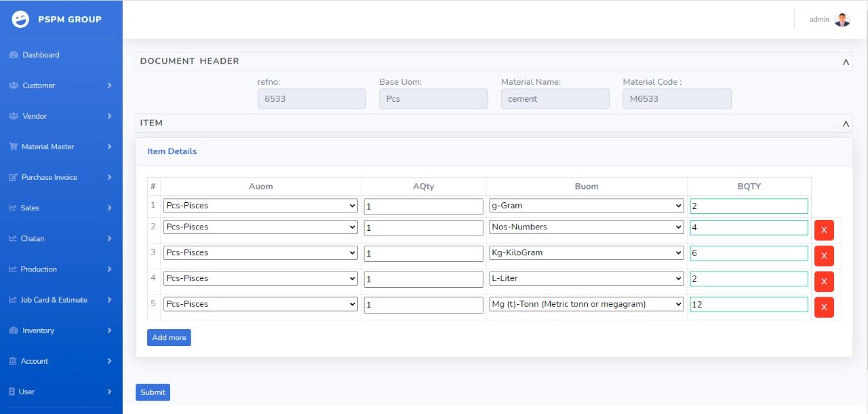The height and width of the screenshot is (414, 868).
Task: Remove row 5 using red X button
Action: (x=824, y=307)
